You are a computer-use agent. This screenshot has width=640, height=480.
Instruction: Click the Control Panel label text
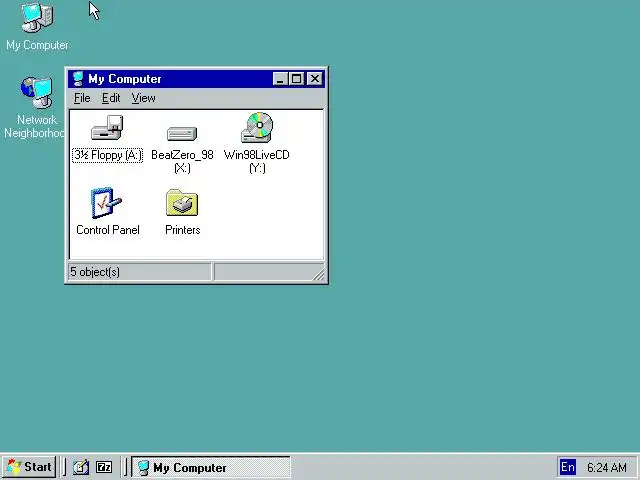point(108,230)
